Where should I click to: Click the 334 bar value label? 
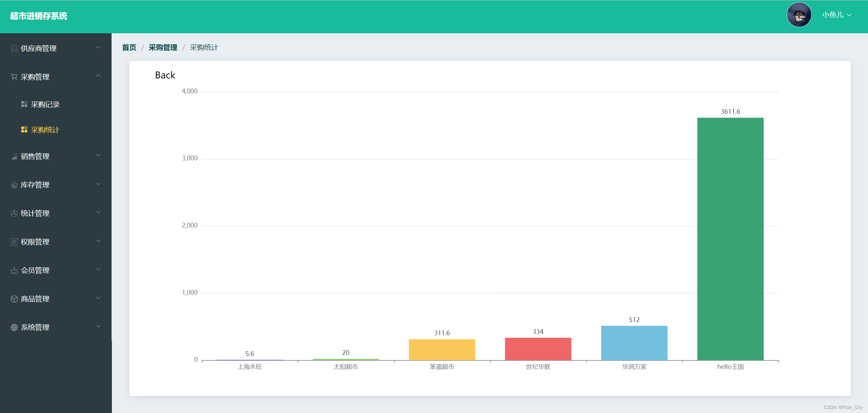(x=538, y=332)
